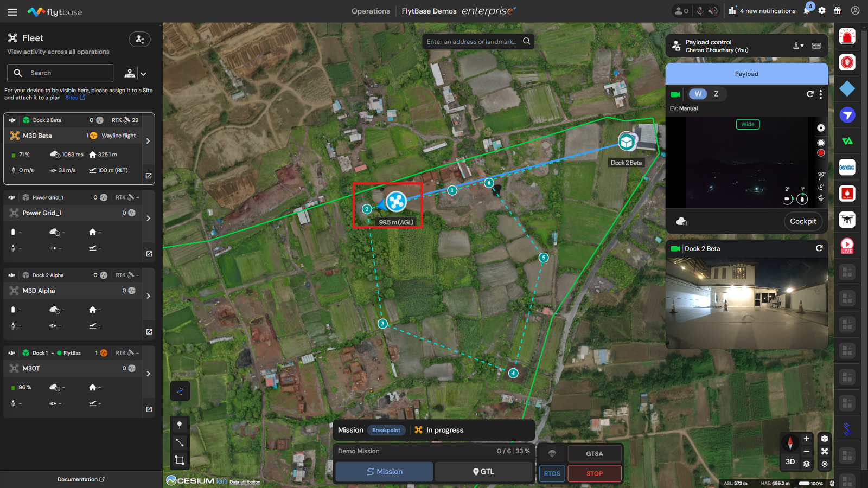Viewport: 868px width, 488px height.
Task: Toggle the Payload camera feed icon
Action: pos(675,94)
